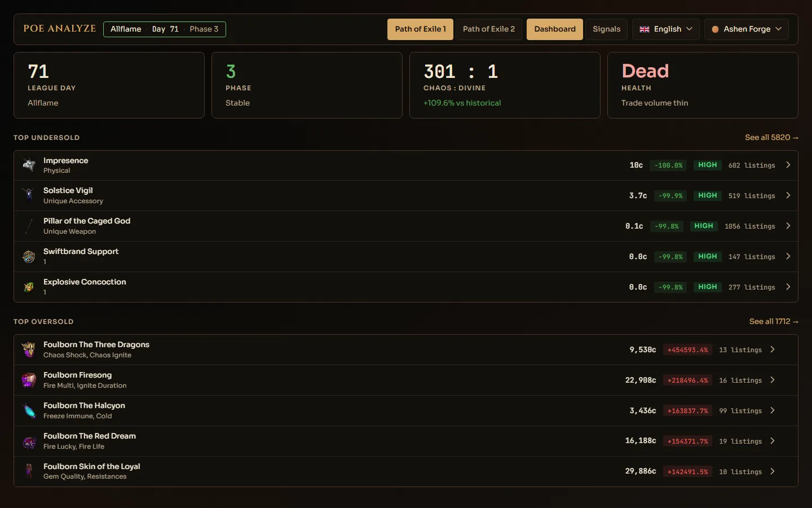Expand the Foulborn Skin of the Loyal chevron
The height and width of the screenshot is (508, 812).
click(773, 471)
